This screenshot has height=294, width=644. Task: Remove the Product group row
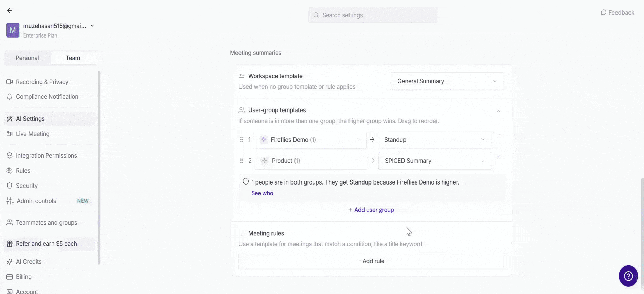coord(498,157)
